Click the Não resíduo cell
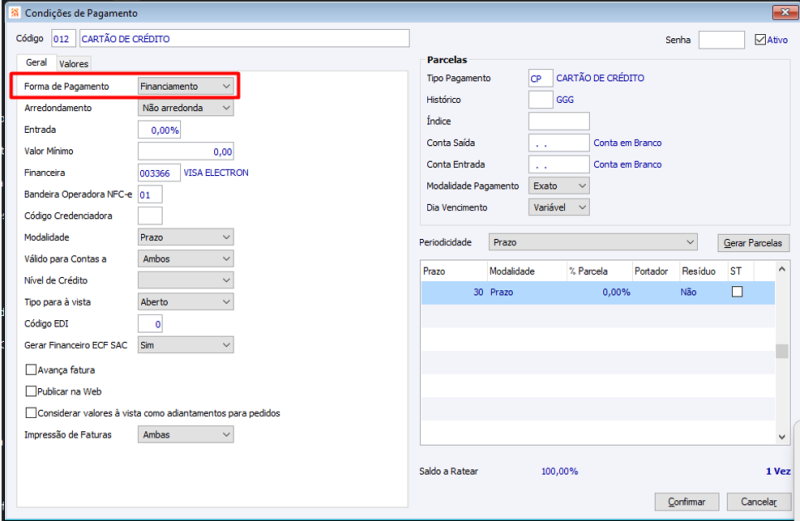 point(704,292)
